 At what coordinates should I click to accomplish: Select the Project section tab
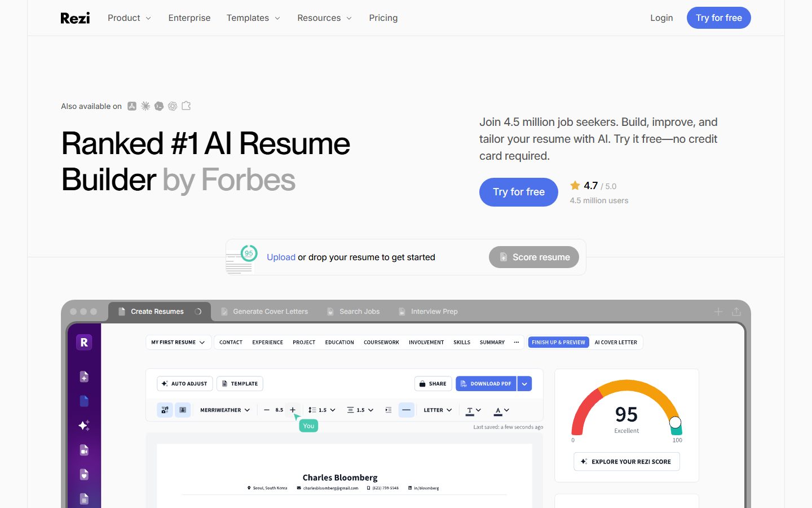pyautogui.click(x=304, y=343)
